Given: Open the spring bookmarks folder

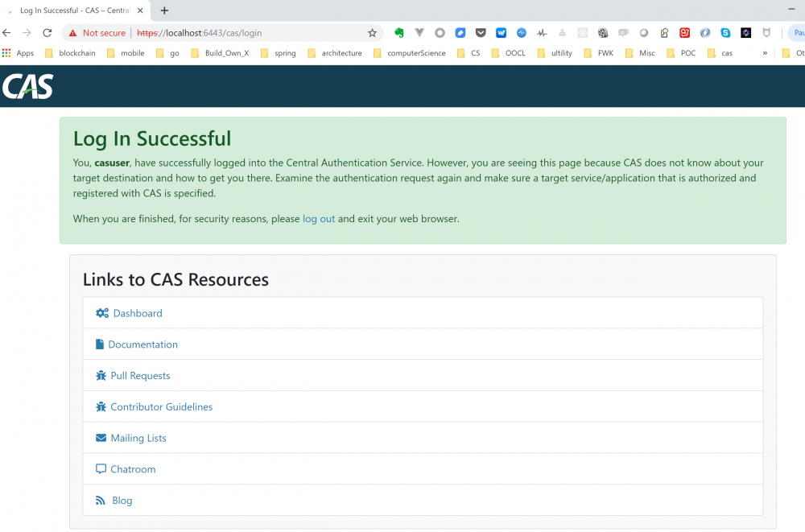Looking at the screenshot, I should (x=279, y=53).
